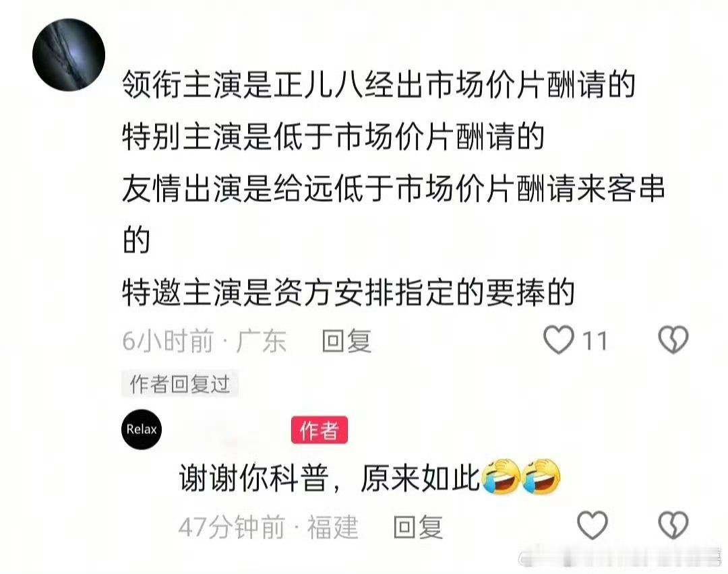
Task: Click the 6小时前 · 广东 timestamp
Action: [x=204, y=341]
